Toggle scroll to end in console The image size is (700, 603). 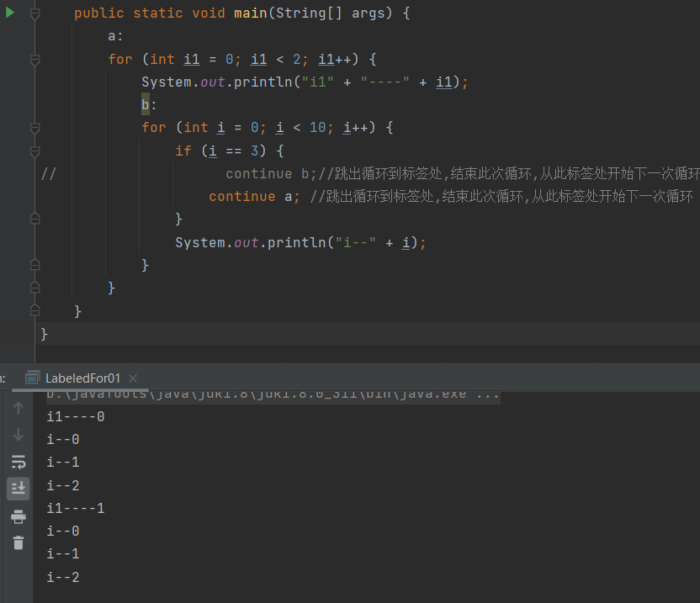pyautogui.click(x=19, y=489)
